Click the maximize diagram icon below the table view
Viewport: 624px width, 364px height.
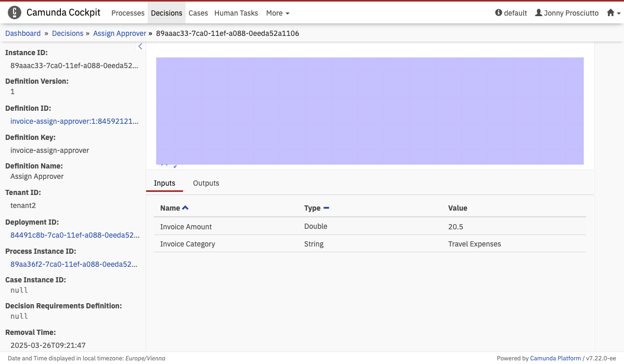175,166
